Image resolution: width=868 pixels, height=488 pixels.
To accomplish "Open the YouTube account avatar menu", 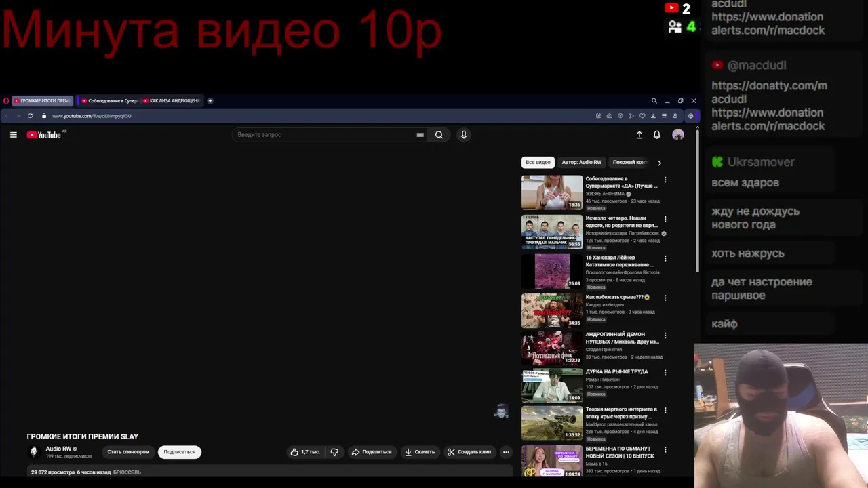I will click(x=677, y=135).
